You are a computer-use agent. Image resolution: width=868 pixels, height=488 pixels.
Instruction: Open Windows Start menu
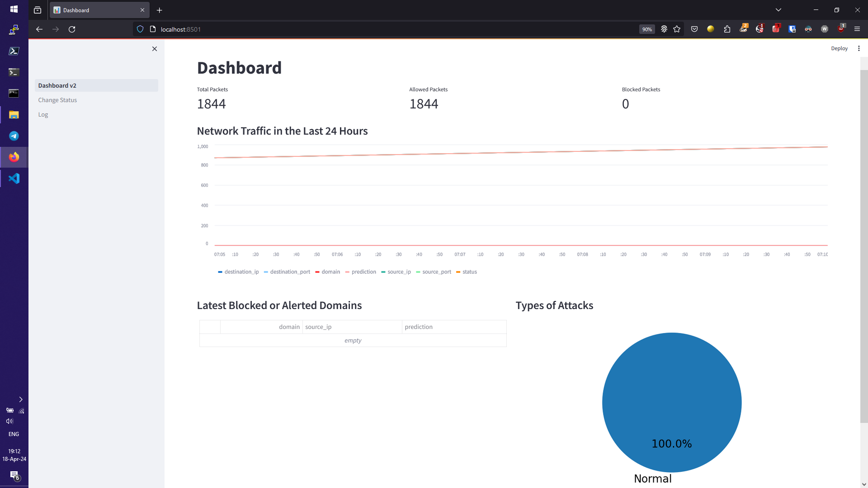(14, 9)
